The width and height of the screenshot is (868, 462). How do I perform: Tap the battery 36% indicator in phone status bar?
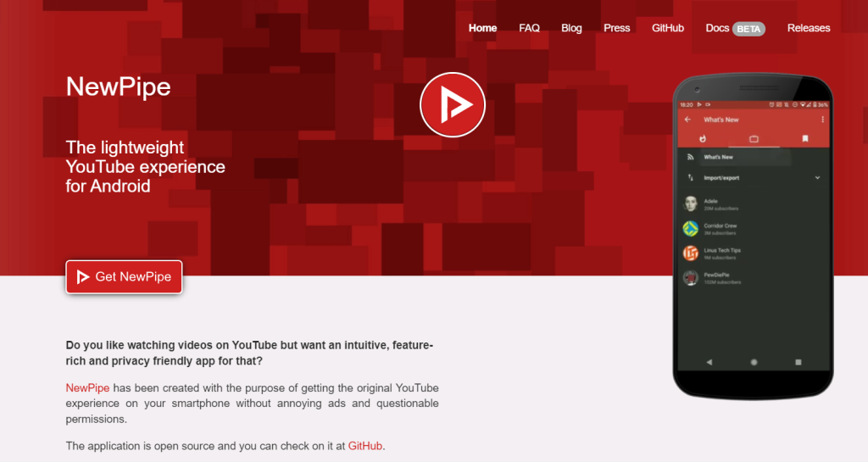click(x=821, y=104)
